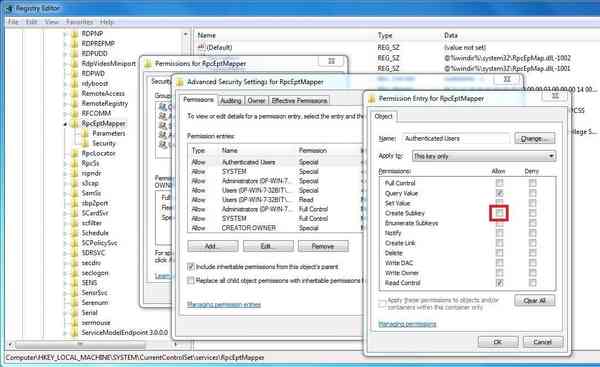The width and height of the screenshot is (600, 367).
Task: Click OK in Permission Entry dialog
Action: pyautogui.click(x=498, y=342)
